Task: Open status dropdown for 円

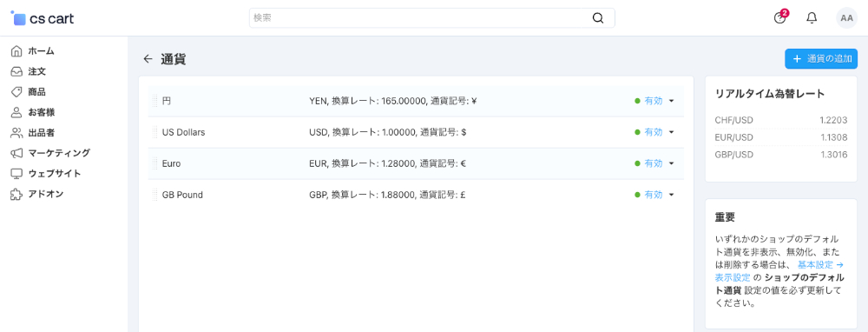Action: point(654,101)
